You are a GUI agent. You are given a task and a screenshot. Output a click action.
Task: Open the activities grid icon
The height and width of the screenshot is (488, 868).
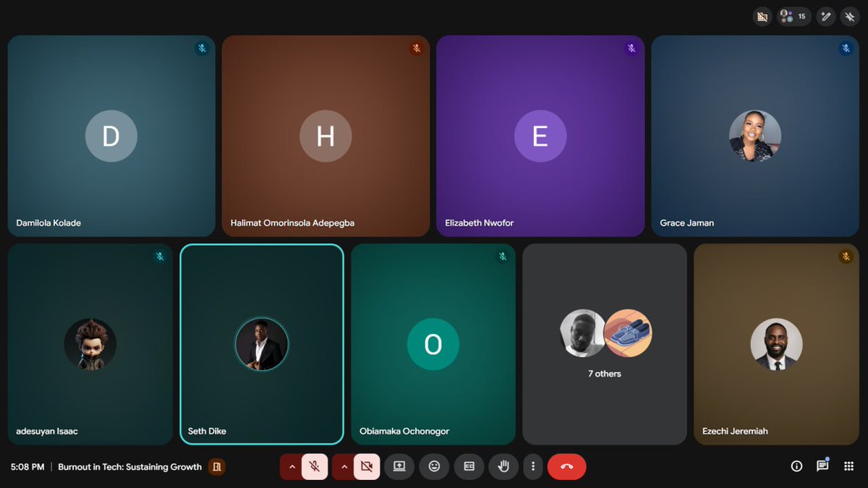(x=848, y=466)
